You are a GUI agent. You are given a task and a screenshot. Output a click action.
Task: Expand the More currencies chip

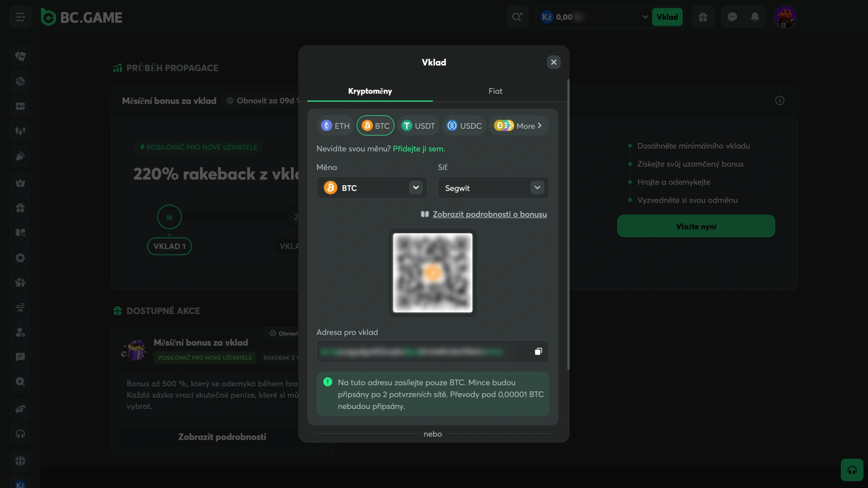(x=519, y=126)
